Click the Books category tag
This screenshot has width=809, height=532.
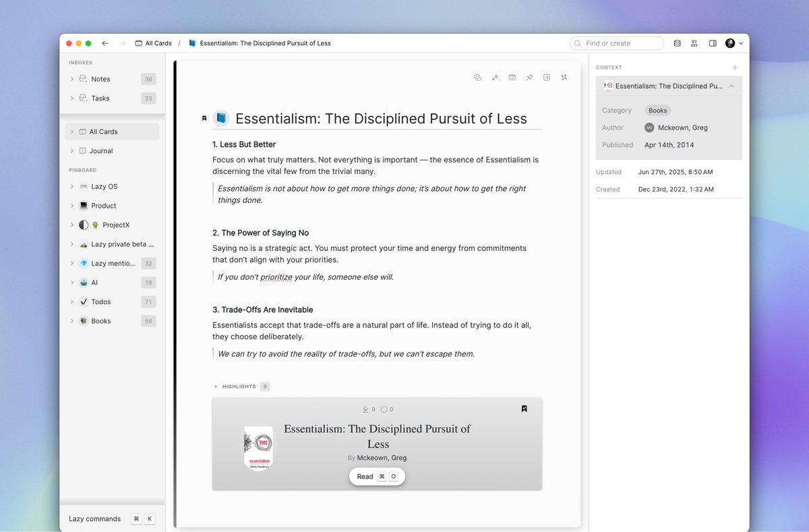[x=657, y=111]
